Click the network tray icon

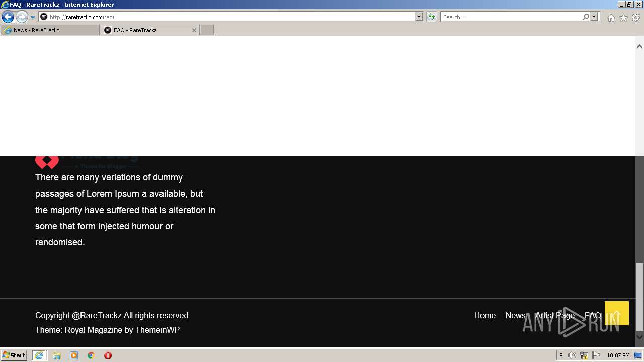[584, 355]
